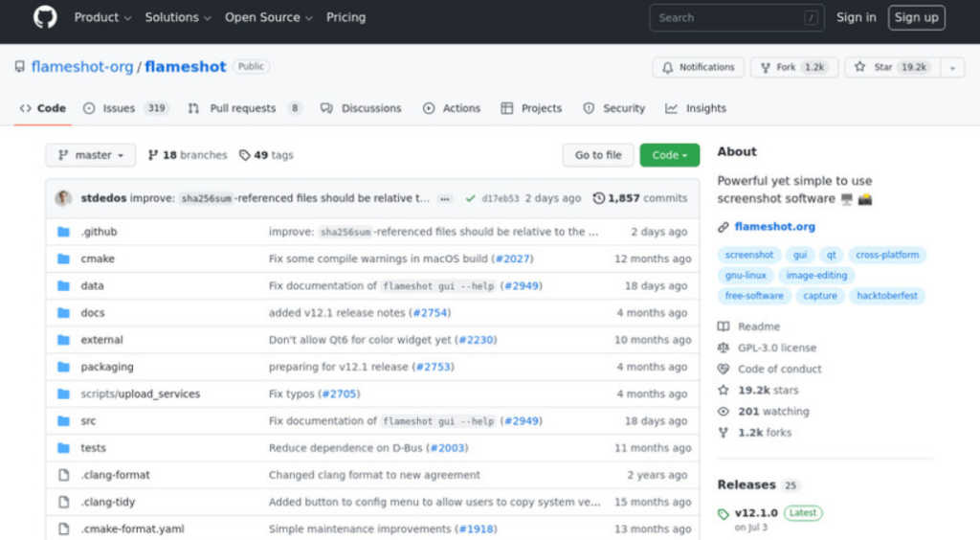980x540 pixels.
Task: Click the Code of conduct heart icon
Action: coord(724,369)
